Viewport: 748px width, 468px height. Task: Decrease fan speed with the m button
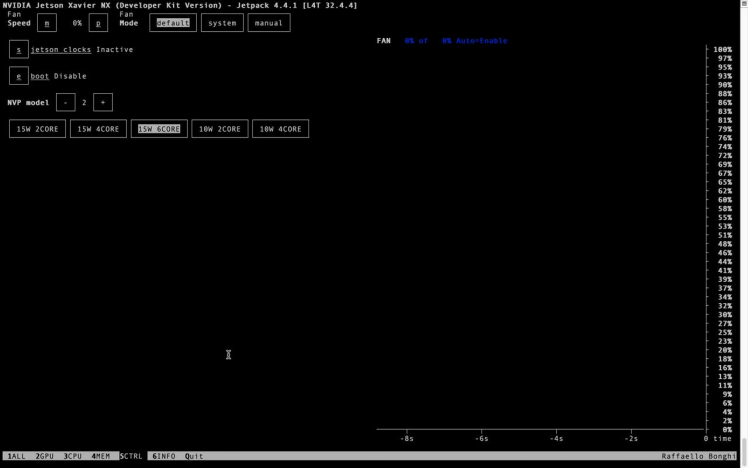click(x=47, y=23)
